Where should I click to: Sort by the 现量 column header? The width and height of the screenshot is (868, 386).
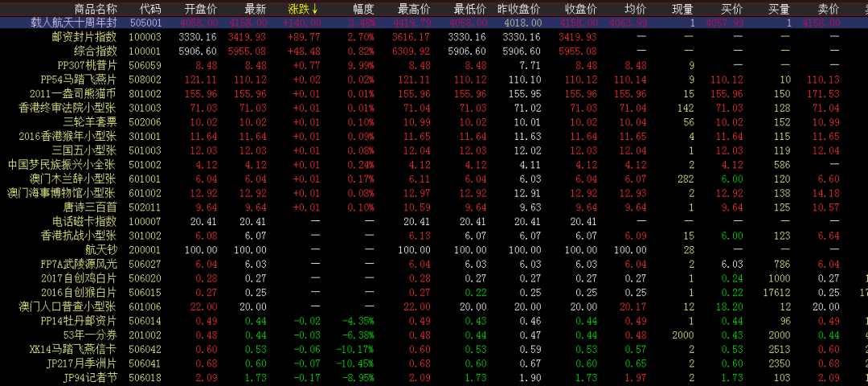coord(682,9)
